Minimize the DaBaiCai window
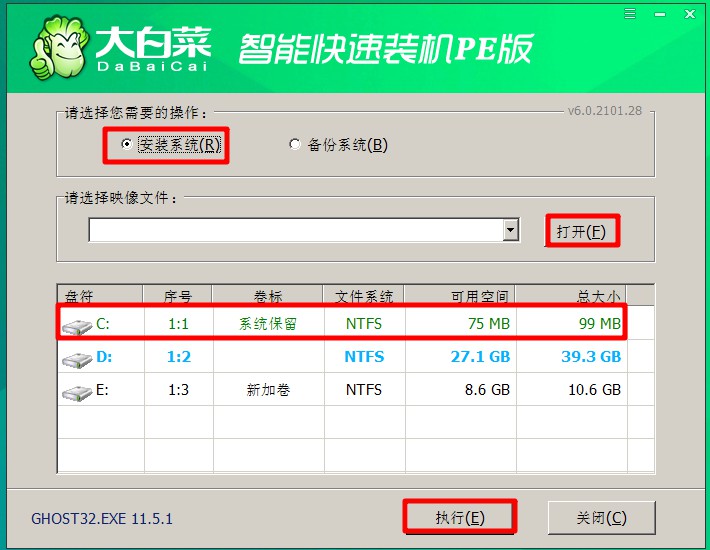Screen dimensions: 710x550 [660, 15]
